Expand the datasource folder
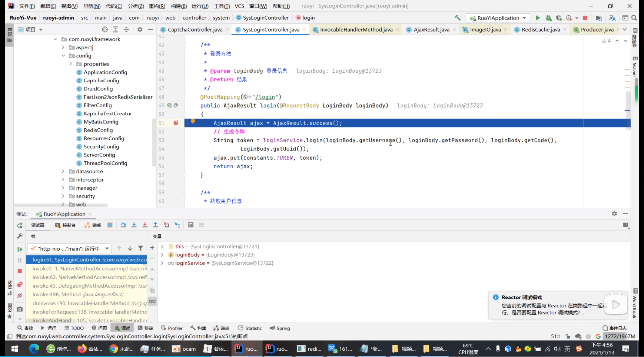Image resolution: width=644 pixels, height=357 pixels. [63, 171]
